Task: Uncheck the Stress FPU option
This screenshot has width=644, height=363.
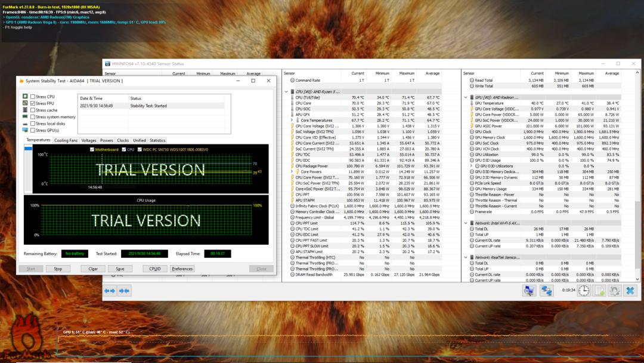Action: click(x=33, y=103)
